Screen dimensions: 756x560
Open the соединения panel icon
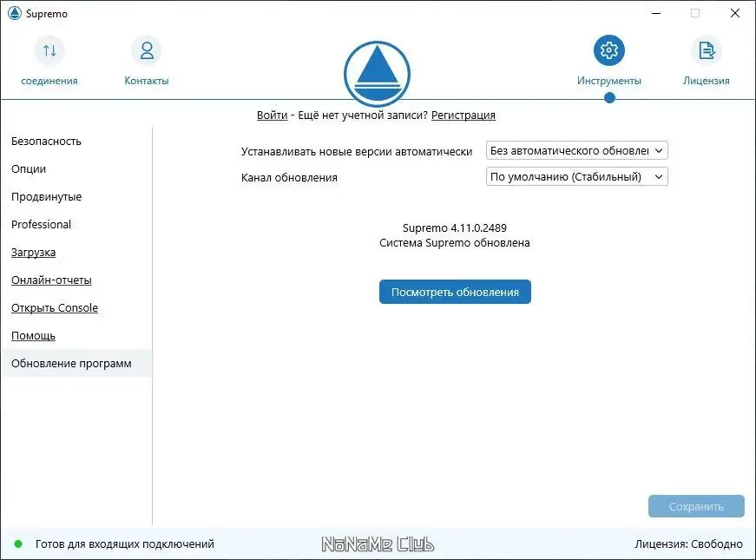click(x=49, y=50)
